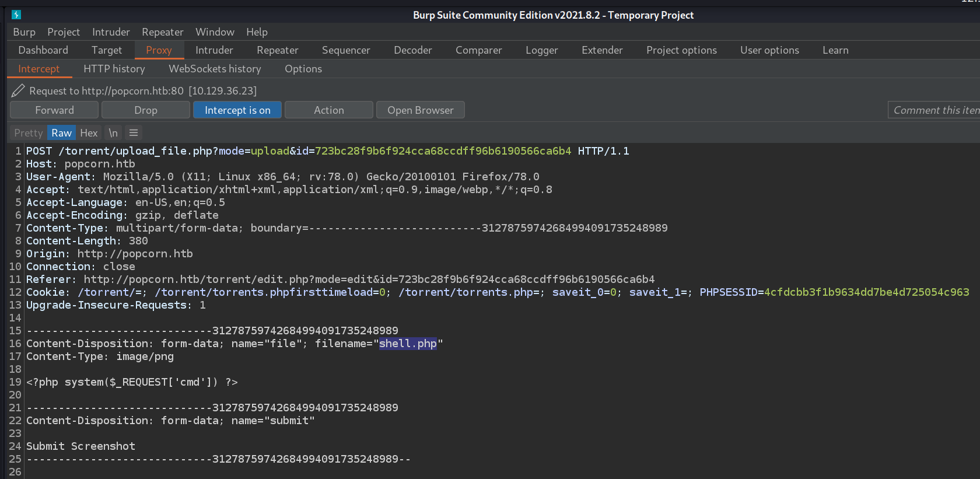Viewport: 980px width, 479px height.
Task: Select the Intercept sub-tab
Action: click(38, 69)
